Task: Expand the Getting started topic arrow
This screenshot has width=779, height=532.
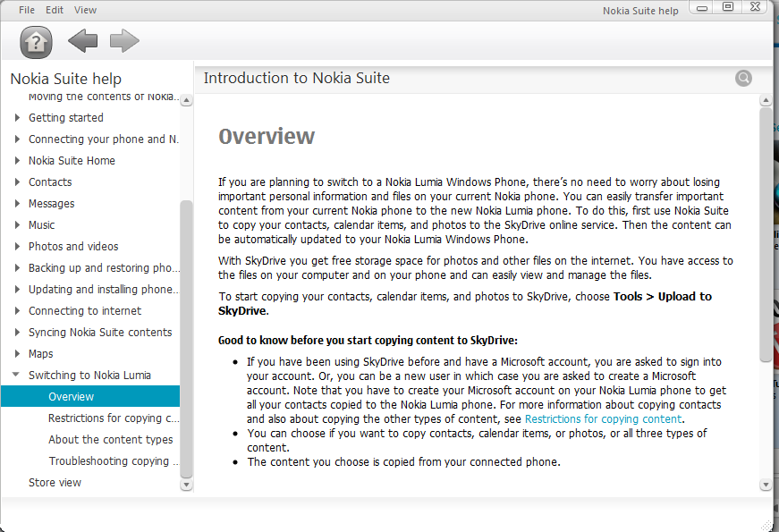Action: 17,118
